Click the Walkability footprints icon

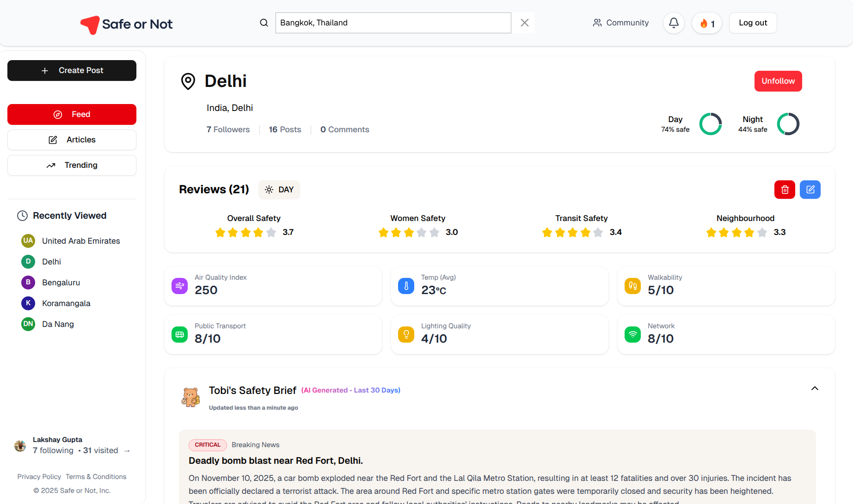632,286
